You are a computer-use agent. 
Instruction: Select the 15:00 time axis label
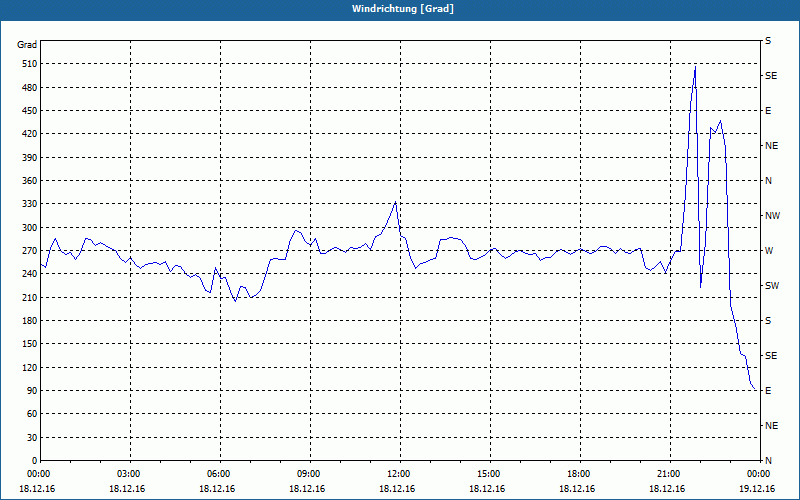coord(490,474)
